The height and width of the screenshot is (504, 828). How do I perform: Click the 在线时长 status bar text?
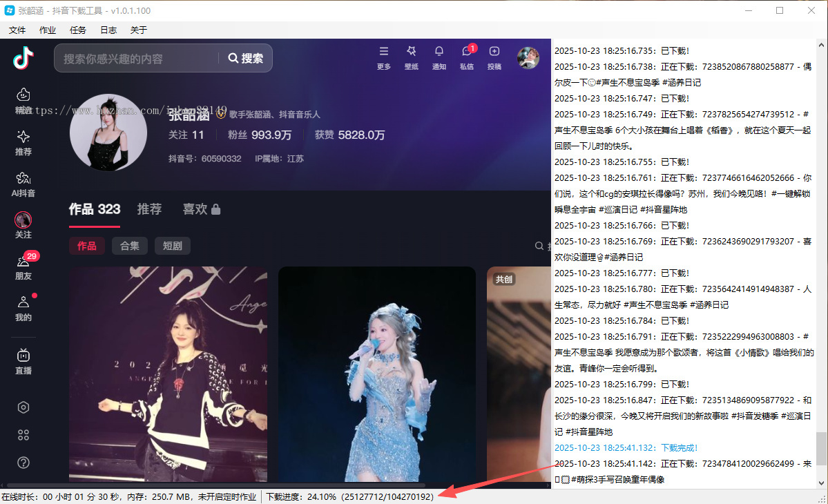point(128,496)
